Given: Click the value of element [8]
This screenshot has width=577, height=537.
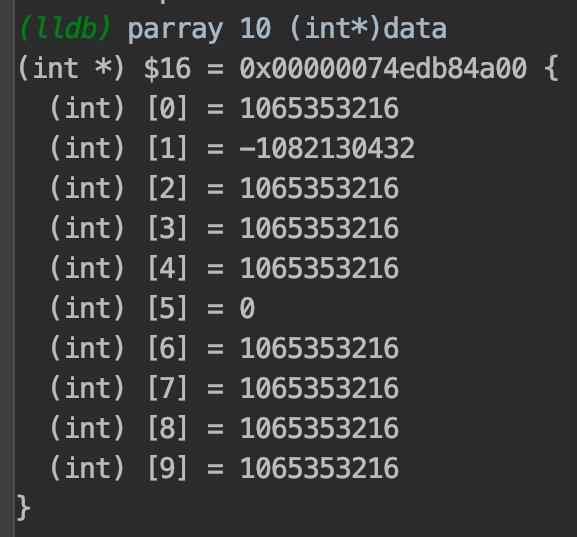Looking at the screenshot, I should 319,428.
